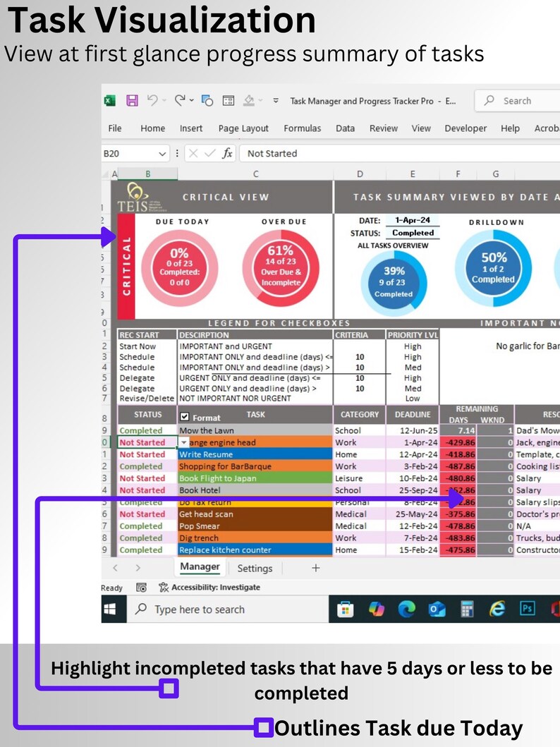Select the Manager sheet tab
Screen dimensions: 560x747
click(x=200, y=567)
